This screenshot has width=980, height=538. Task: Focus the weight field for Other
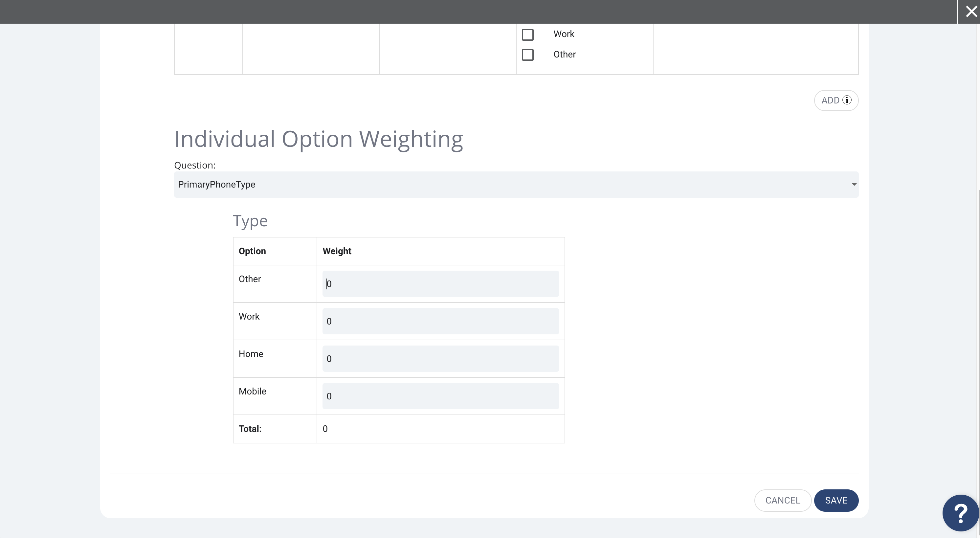[x=440, y=284]
